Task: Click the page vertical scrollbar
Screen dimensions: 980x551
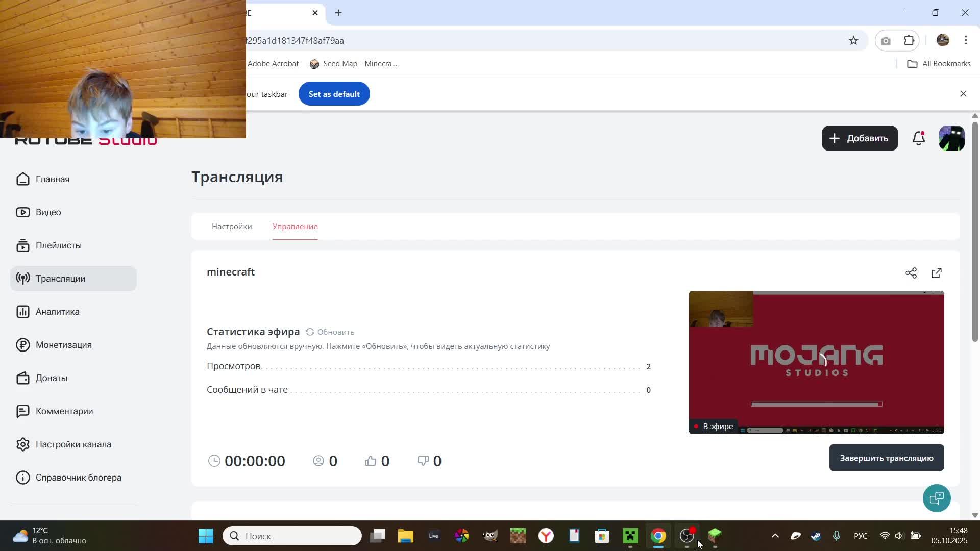Action: click(975, 232)
